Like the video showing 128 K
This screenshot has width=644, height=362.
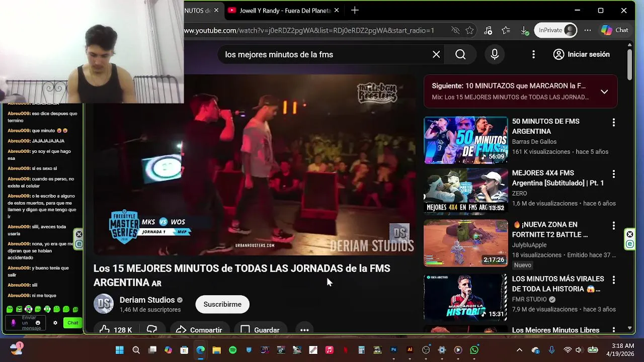pos(116,330)
